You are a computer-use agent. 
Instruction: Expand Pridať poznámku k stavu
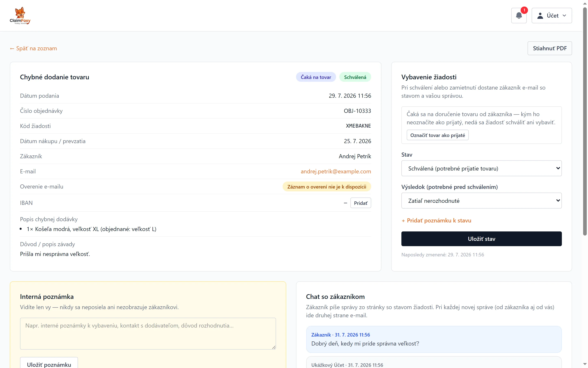[x=436, y=221]
